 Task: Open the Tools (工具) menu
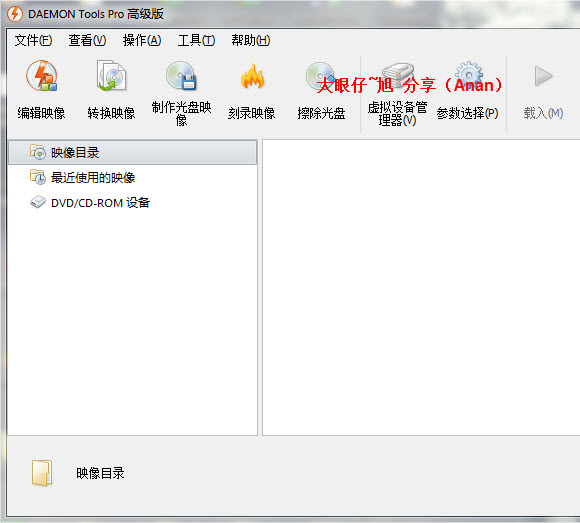point(196,40)
